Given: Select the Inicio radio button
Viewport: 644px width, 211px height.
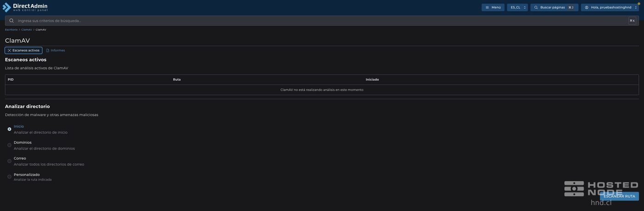Looking at the screenshot, I should pyautogui.click(x=9, y=129).
